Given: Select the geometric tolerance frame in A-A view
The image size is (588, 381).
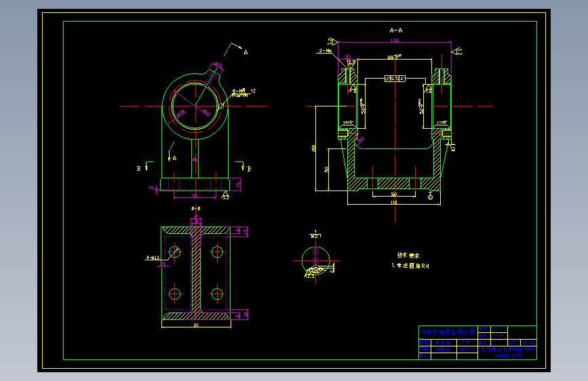Looking at the screenshot, I should [x=395, y=79].
